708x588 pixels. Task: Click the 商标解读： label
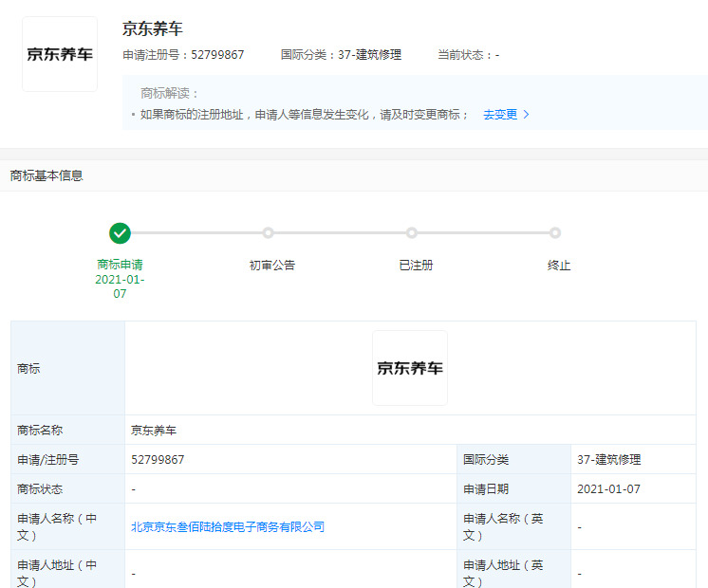click(x=169, y=93)
